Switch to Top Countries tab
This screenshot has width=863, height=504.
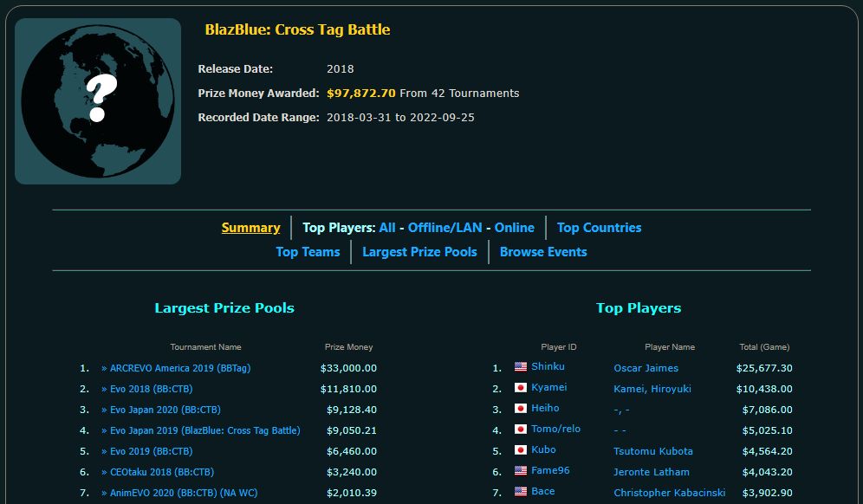[599, 228]
